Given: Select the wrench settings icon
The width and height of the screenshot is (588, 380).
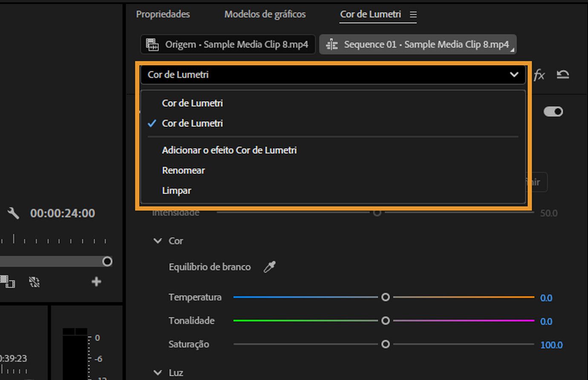Looking at the screenshot, I should [13, 213].
